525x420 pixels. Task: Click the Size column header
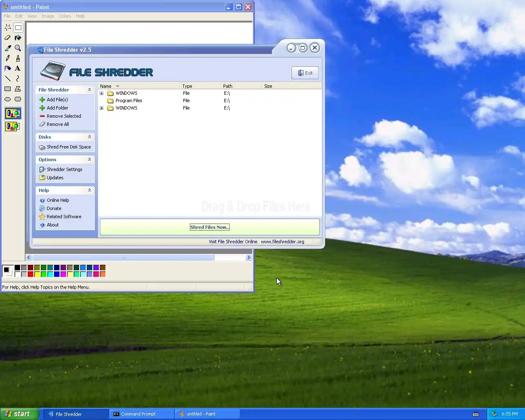[x=280, y=86]
